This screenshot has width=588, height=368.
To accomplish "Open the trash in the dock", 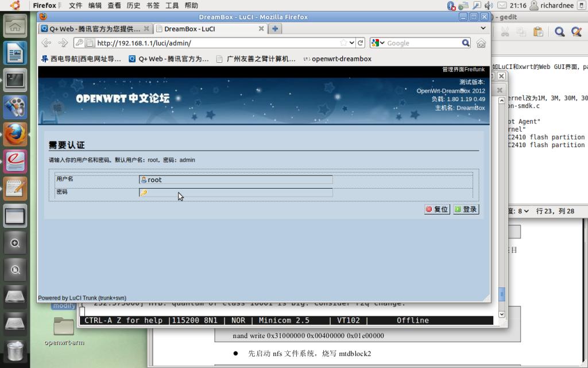I will [15, 350].
